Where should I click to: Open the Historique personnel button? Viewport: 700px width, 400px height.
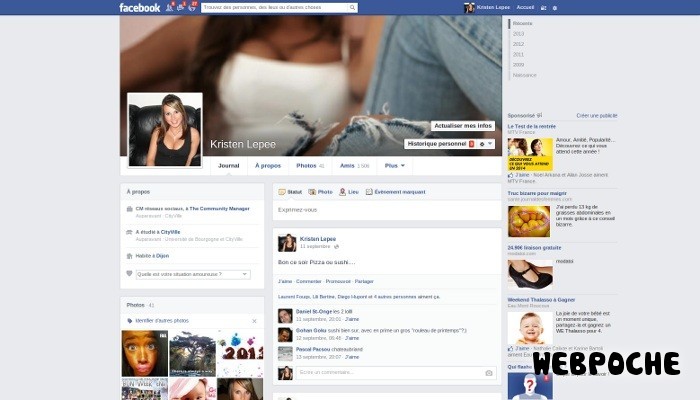[441, 144]
